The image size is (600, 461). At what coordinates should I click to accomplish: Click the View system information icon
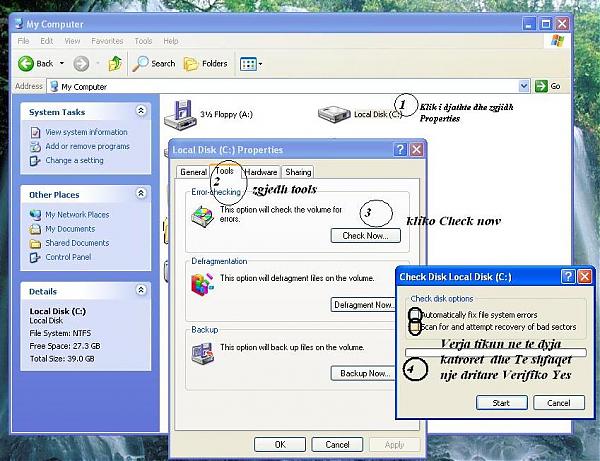[35, 132]
